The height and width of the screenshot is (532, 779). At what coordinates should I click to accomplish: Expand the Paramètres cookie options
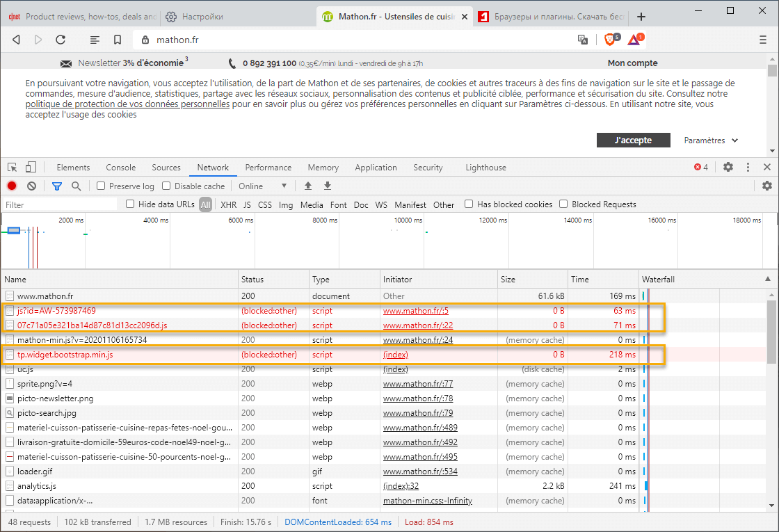coord(710,140)
